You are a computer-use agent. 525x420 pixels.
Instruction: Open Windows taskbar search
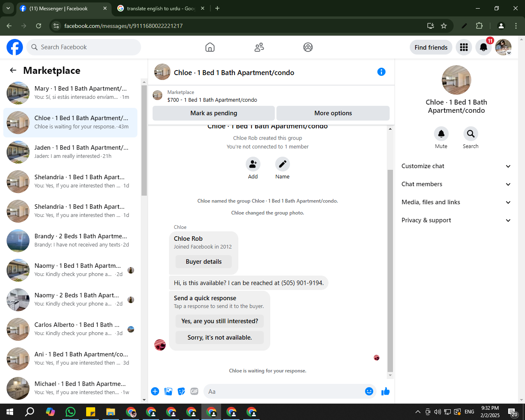pyautogui.click(x=30, y=412)
